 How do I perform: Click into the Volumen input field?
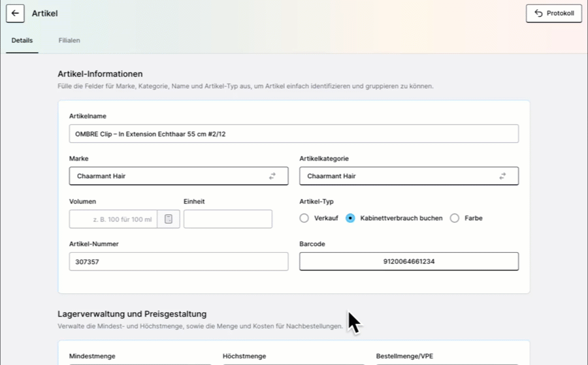click(x=113, y=219)
